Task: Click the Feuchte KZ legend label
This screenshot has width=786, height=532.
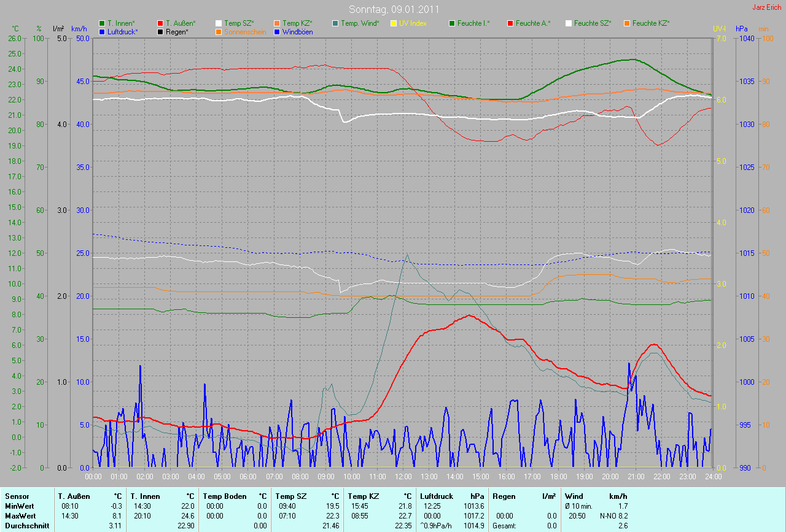Action: click(650, 23)
